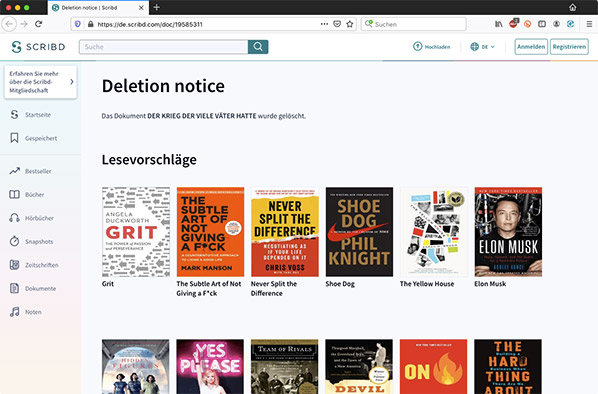Click the Zeitschriften magazine icon
This screenshot has width=598, height=394.
click(x=14, y=265)
